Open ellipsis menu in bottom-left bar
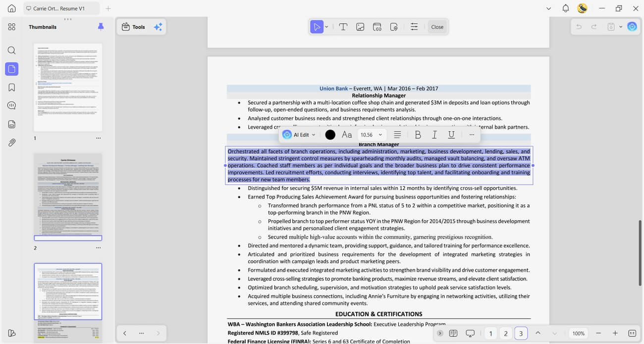Screen dimensions: 644x344 (142, 333)
